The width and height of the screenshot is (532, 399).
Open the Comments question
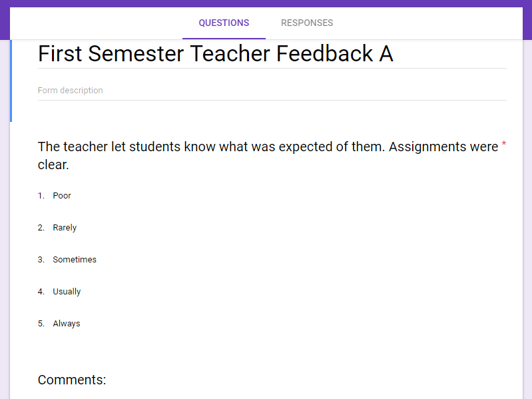(x=72, y=380)
